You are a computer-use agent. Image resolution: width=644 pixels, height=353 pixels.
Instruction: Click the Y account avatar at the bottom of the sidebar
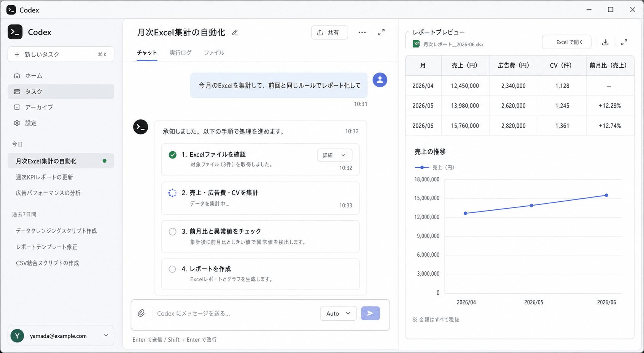[17, 336]
